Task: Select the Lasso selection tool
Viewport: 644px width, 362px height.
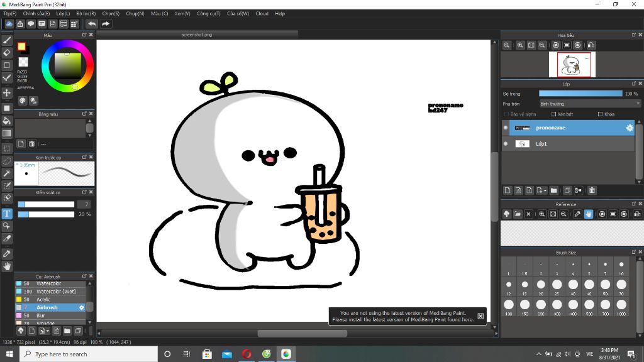Action: tap(6, 161)
